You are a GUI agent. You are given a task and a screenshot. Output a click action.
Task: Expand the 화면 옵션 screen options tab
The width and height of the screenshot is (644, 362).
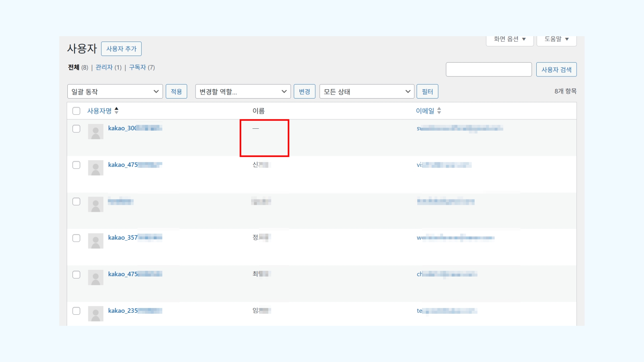tap(509, 40)
